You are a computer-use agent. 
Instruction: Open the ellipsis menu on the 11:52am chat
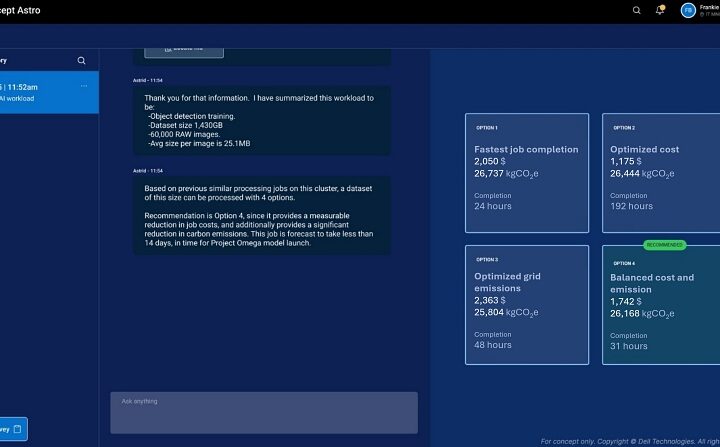[x=84, y=86]
